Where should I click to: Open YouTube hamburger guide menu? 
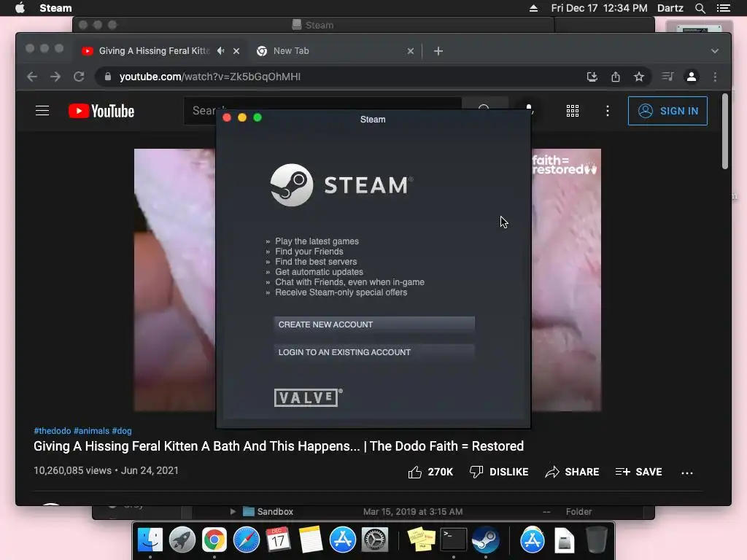(x=42, y=111)
